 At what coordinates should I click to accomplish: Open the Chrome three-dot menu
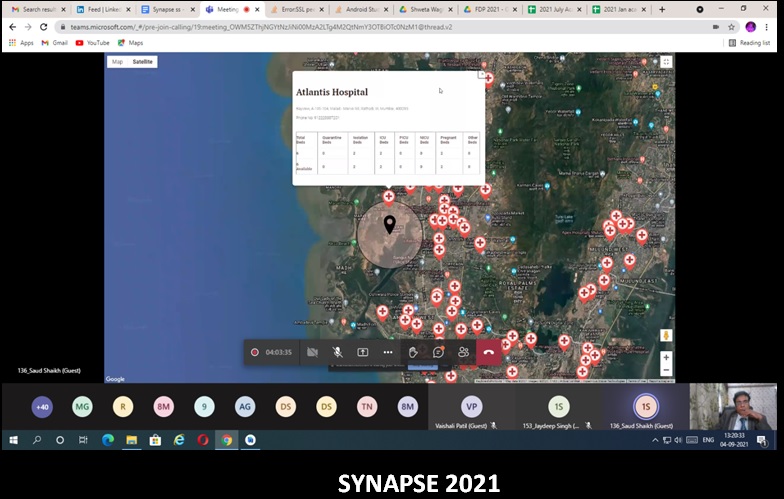[x=766, y=27]
